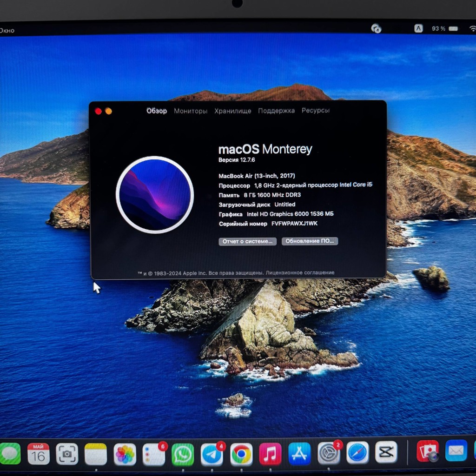
Task: Click the Обновление ПО... button
Action: pyautogui.click(x=310, y=241)
